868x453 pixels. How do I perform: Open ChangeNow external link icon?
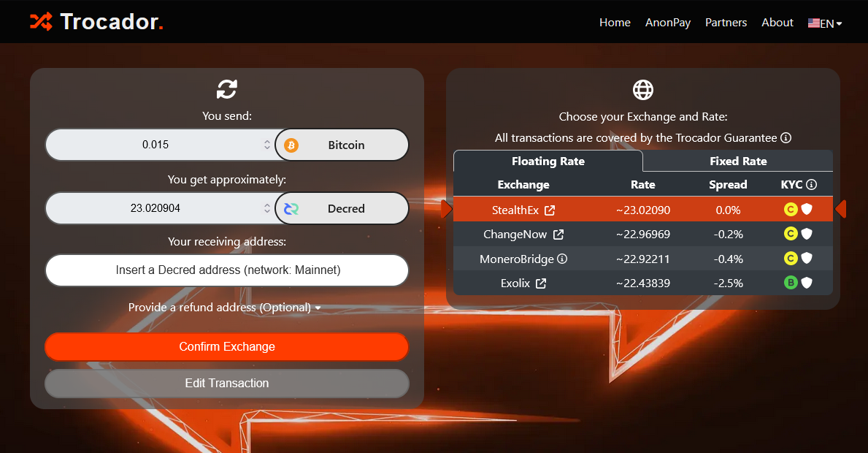point(558,235)
